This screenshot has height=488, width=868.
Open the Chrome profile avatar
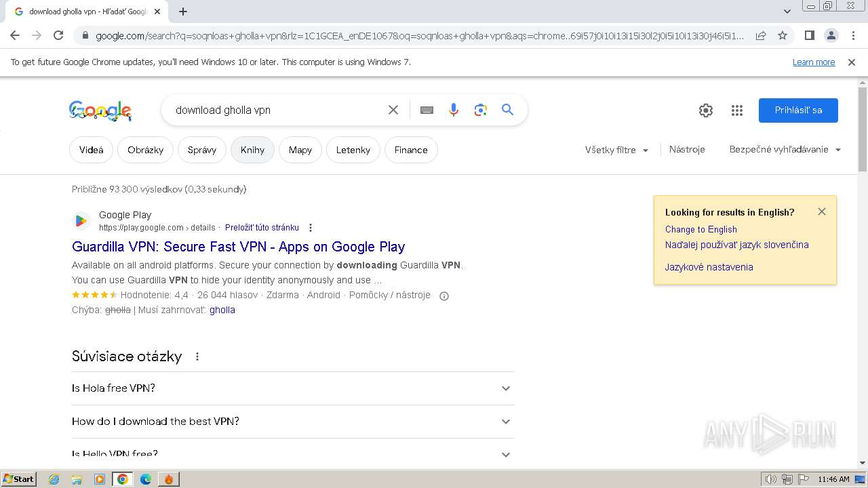coord(831,35)
